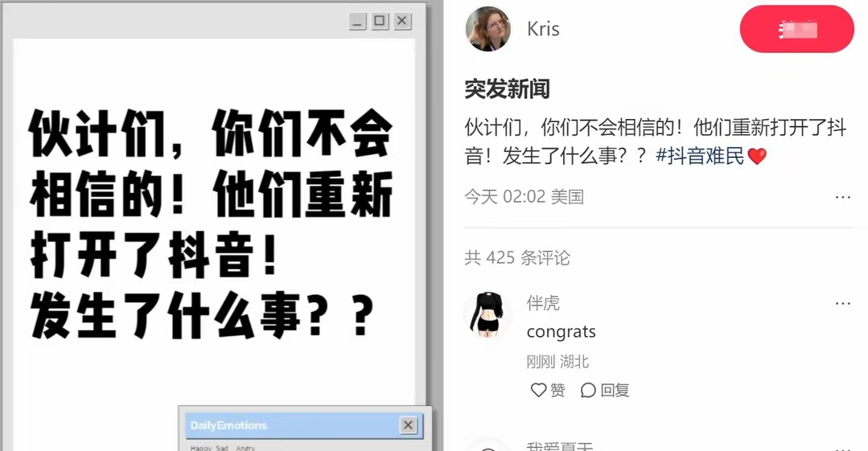The image size is (868, 451).
Task: Reply to the congrats comment
Action: [604, 390]
